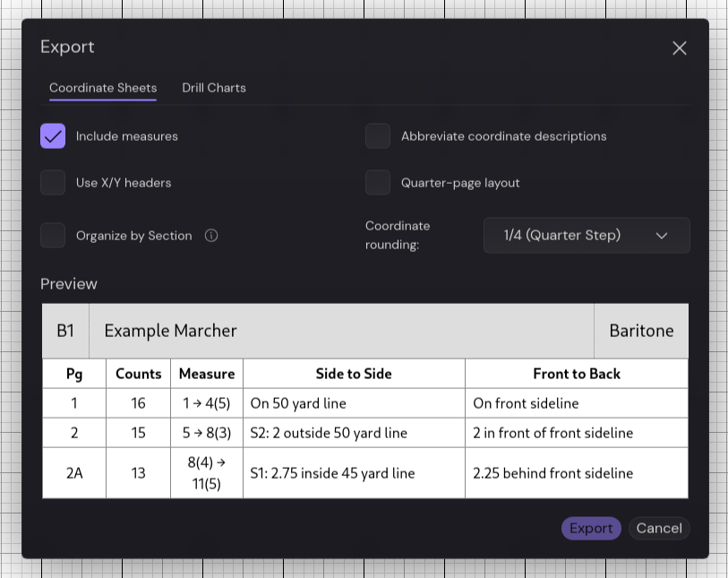Click the Cancel button
Viewport: 728px width, 578px height.
point(659,528)
